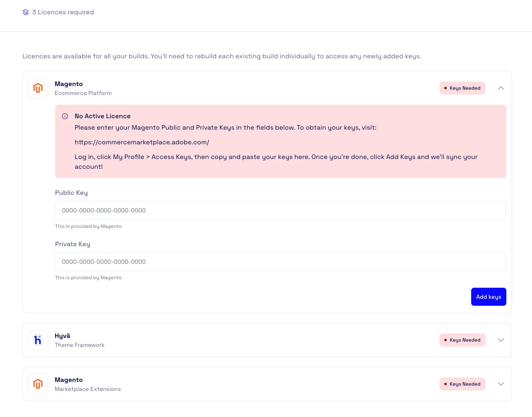The width and height of the screenshot is (532, 417).
Task: Click Keys Needed badge for Magento Ecommerce Platform
Action: [462, 88]
